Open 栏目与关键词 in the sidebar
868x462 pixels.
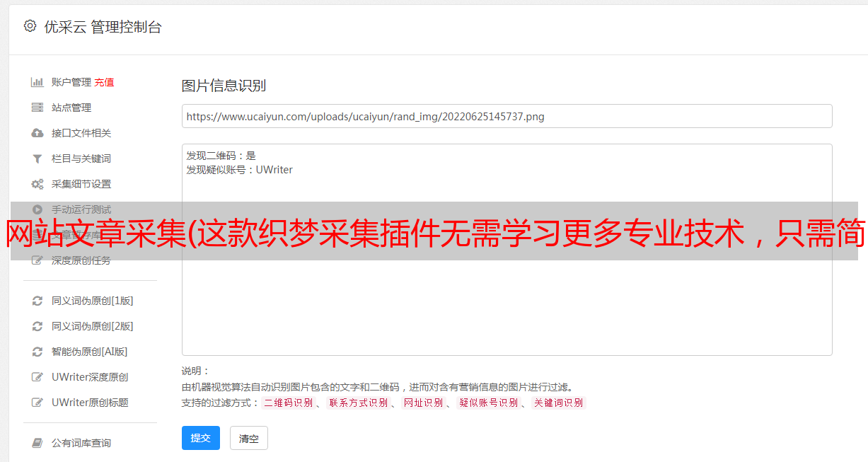pos(81,158)
